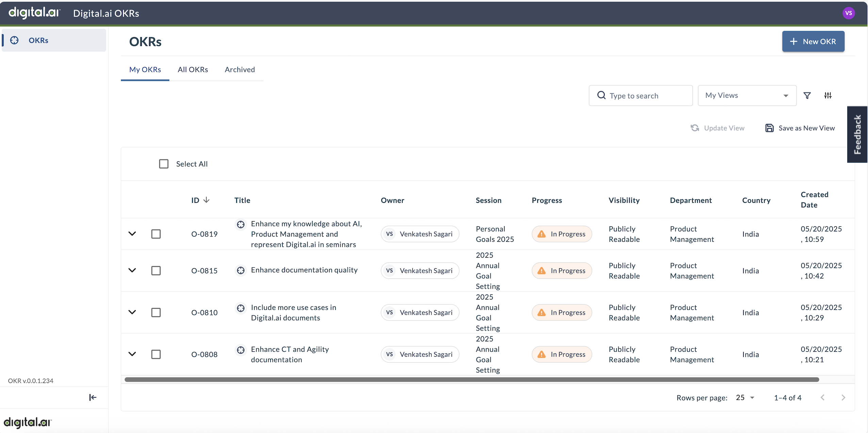
Task: Click In Progress badge for O-0808
Action: (562, 354)
